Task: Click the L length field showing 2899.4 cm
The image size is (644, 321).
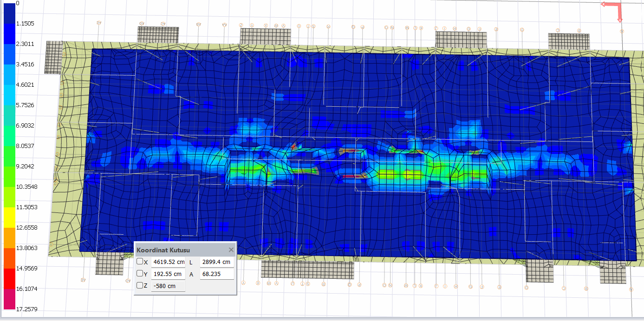Action: pos(216,262)
